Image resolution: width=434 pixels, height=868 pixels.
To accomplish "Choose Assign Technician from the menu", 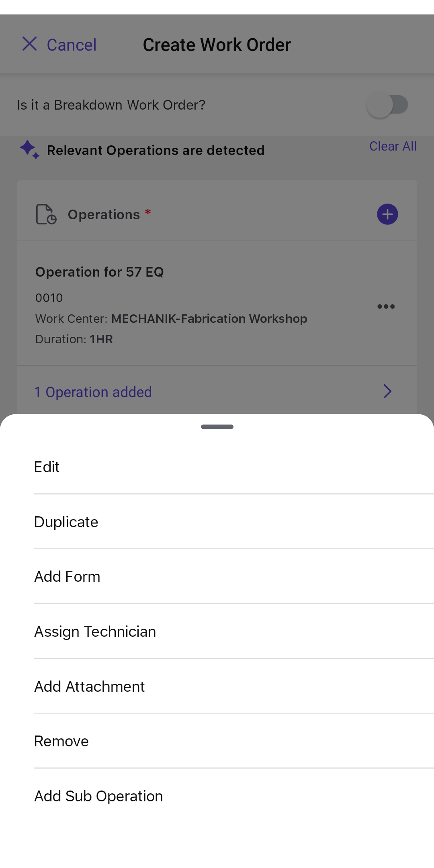I will coord(95,632).
